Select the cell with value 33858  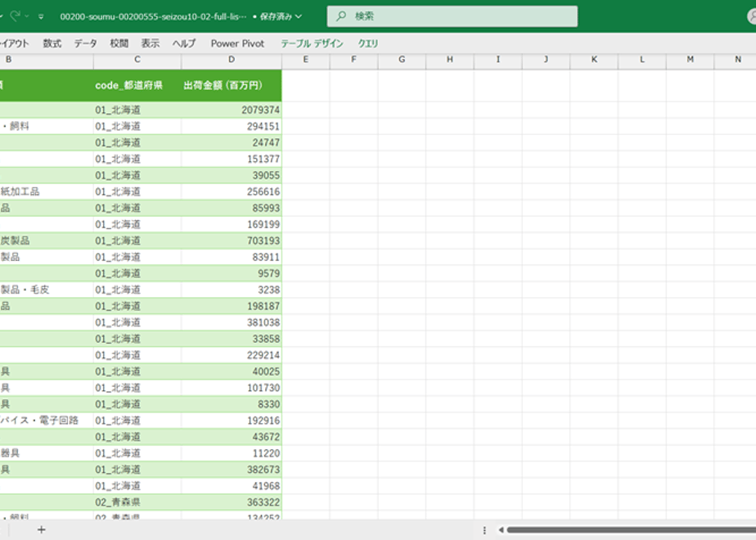pyautogui.click(x=232, y=339)
